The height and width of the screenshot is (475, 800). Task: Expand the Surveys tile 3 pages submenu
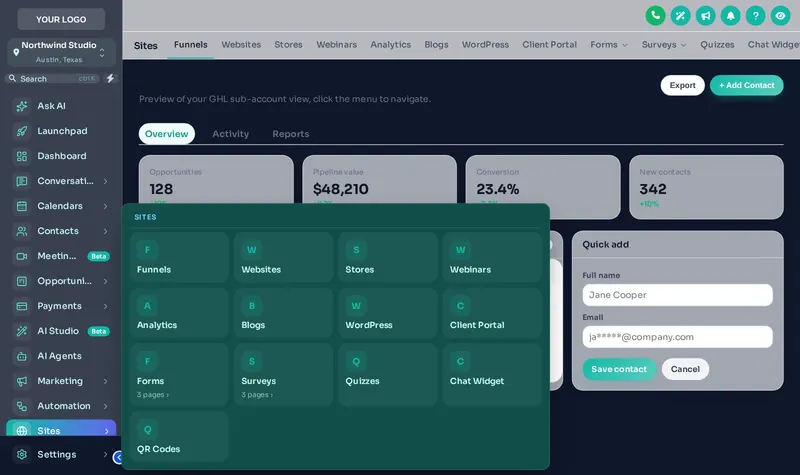257,395
